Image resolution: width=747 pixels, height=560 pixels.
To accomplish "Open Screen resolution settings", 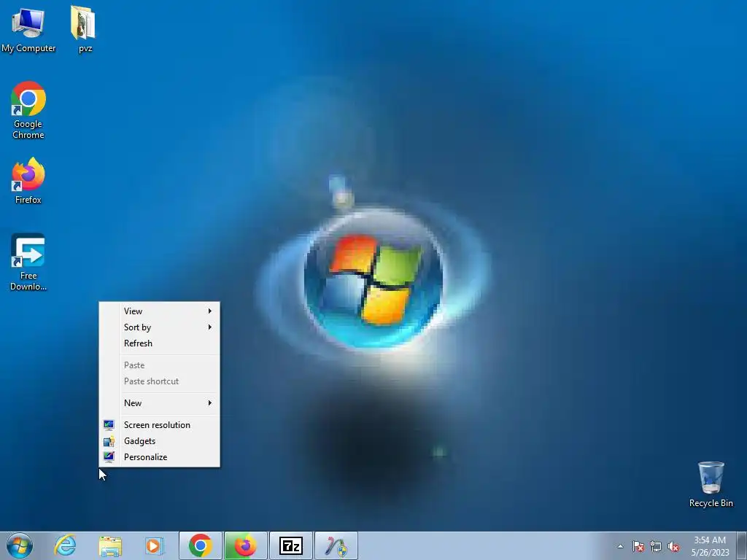I will tap(160, 425).
